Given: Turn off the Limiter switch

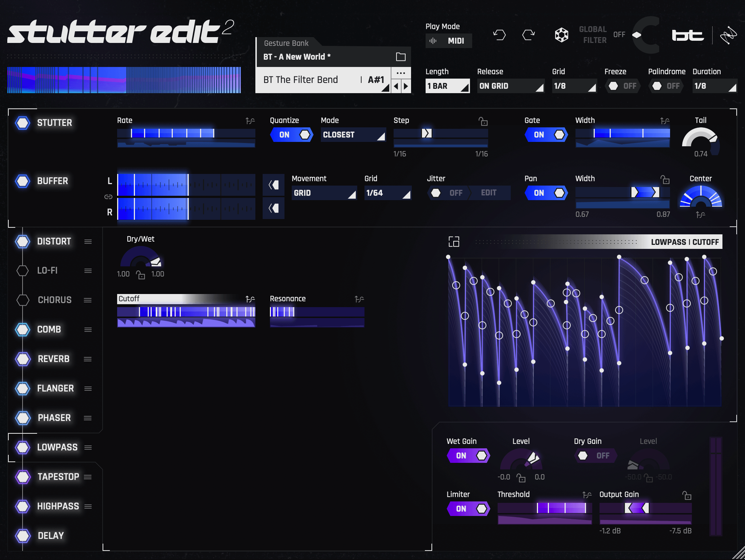Looking at the screenshot, I should coord(469,509).
